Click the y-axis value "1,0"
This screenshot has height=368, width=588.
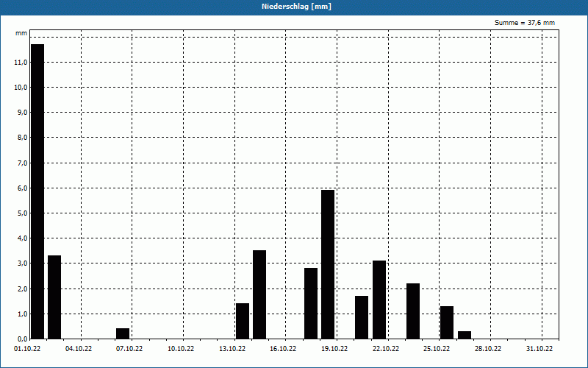click(23, 314)
